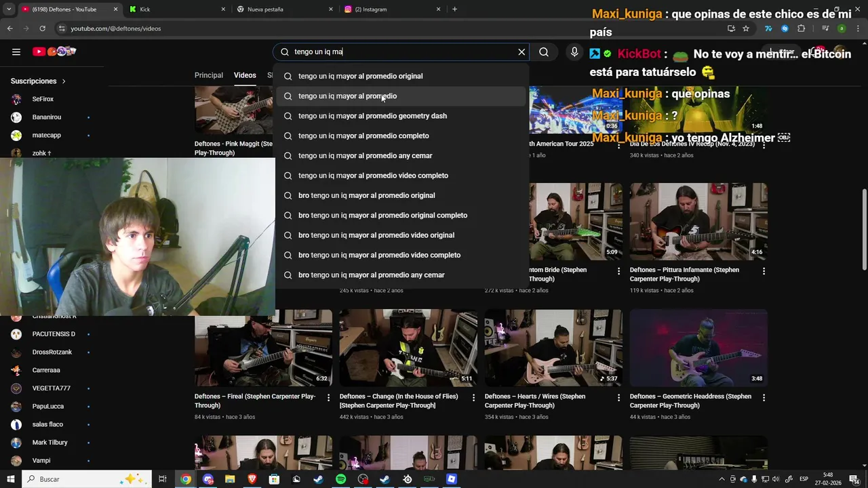
Task: Switch to the Instagram tab
Action: click(x=392, y=9)
